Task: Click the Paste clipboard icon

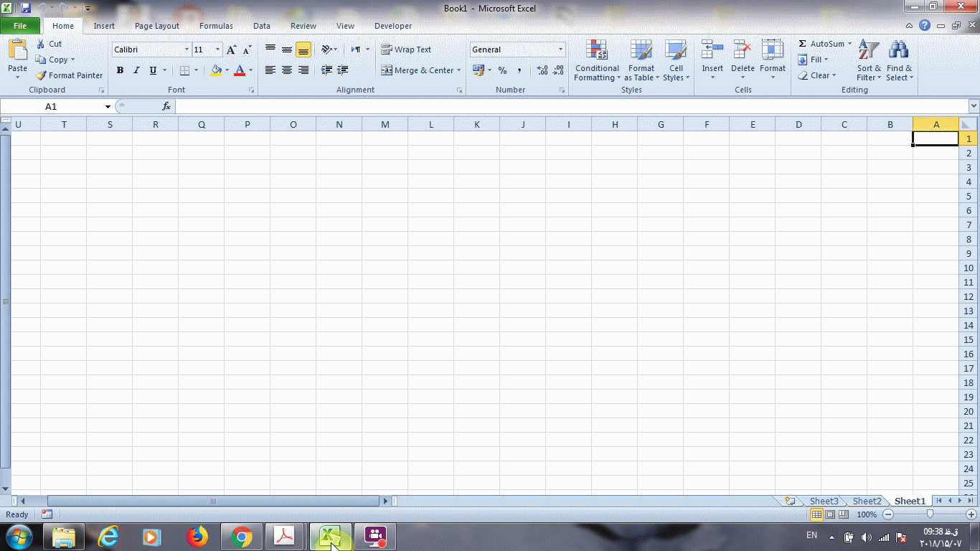Action: (x=17, y=50)
